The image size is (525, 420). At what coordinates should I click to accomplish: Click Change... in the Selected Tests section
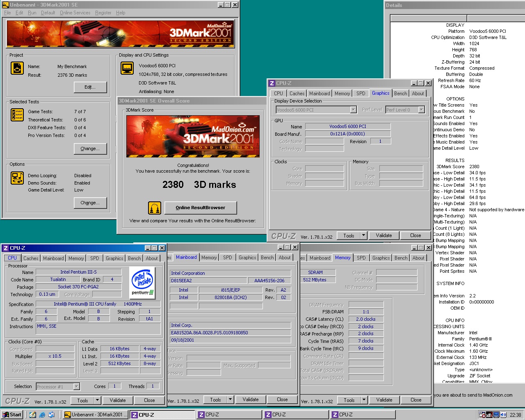point(90,148)
